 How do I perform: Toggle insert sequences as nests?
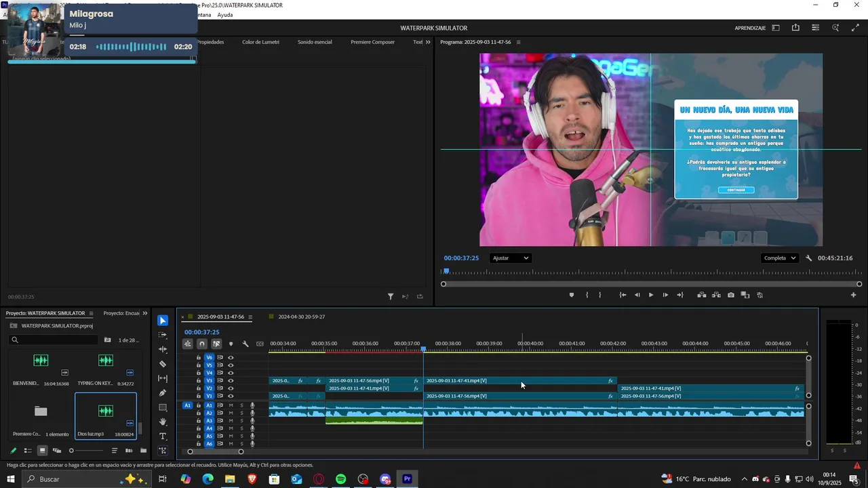coord(188,344)
